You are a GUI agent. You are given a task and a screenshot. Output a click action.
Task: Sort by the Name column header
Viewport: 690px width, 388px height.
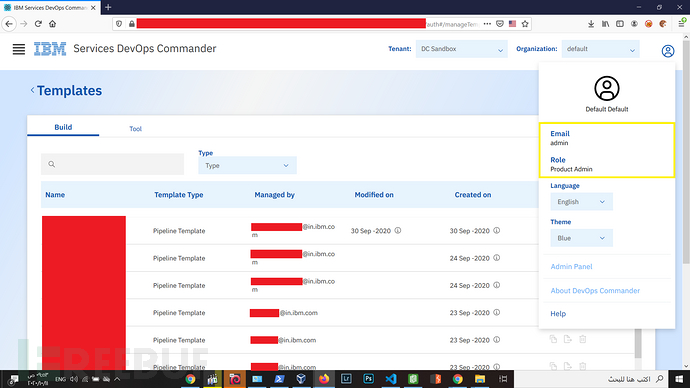tap(55, 194)
